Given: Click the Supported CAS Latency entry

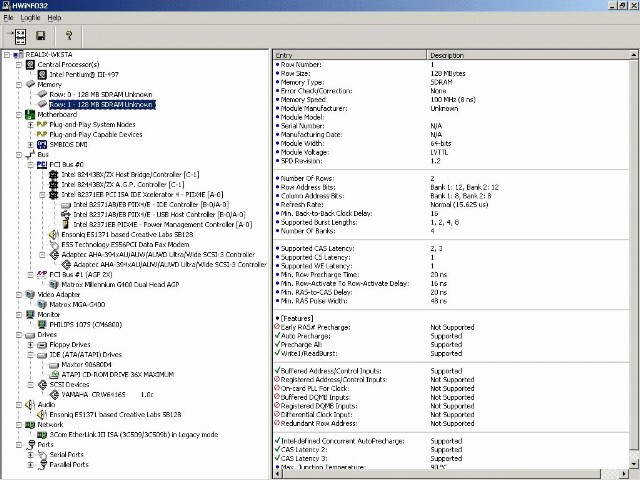Looking at the screenshot, I should pyautogui.click(x=451, y=249).
